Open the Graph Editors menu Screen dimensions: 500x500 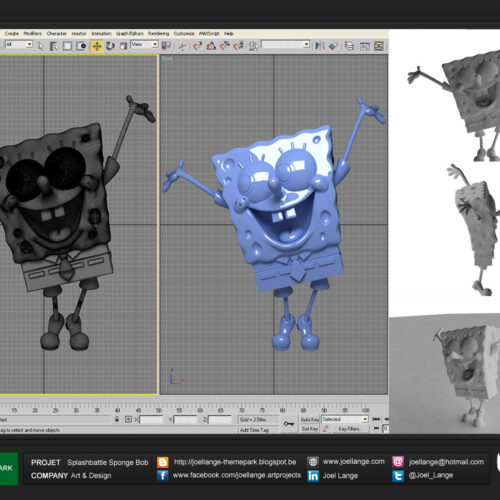(130, 34)
